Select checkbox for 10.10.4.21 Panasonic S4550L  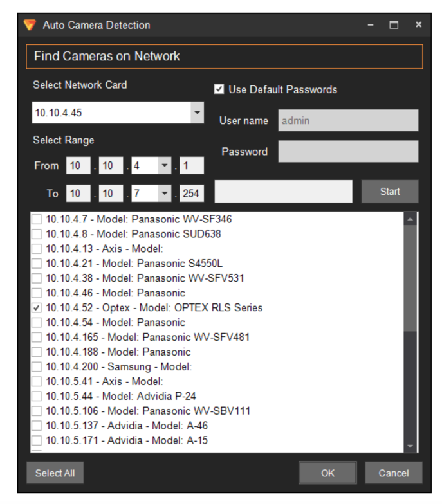37,264
